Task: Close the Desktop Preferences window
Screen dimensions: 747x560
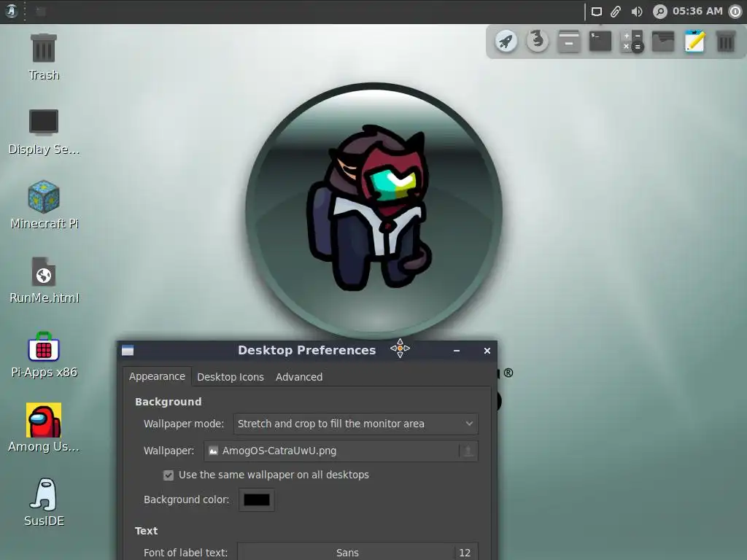Action: point(487,351)
